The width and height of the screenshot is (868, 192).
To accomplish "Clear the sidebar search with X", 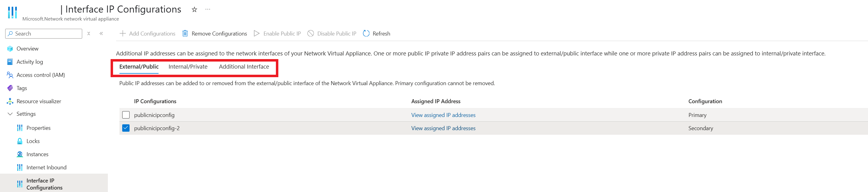I will pyautogui.click(x=89, y=33).
